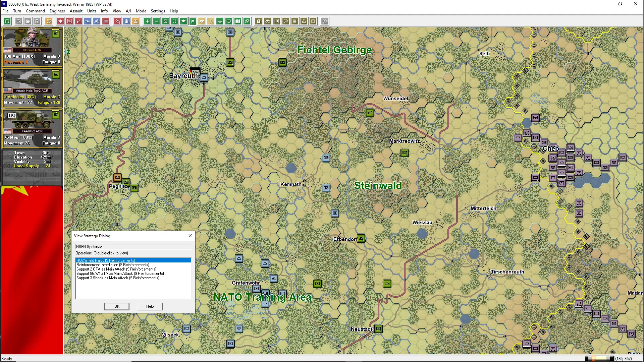
Task: Click the open folder toolbar icon
Action: pyautogui.click(x=28, y=21)
